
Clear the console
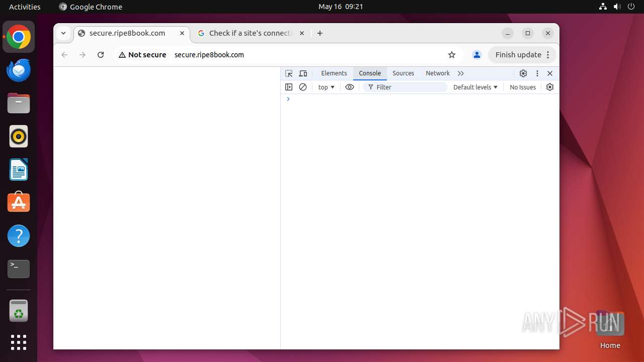coord(303,87)
